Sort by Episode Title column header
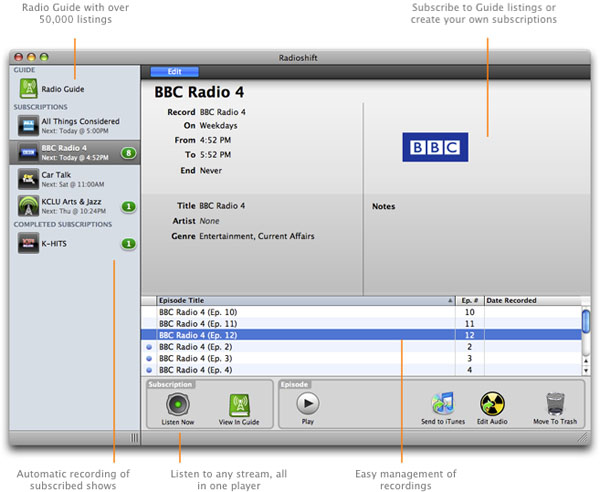 click(x=300, y=300)
